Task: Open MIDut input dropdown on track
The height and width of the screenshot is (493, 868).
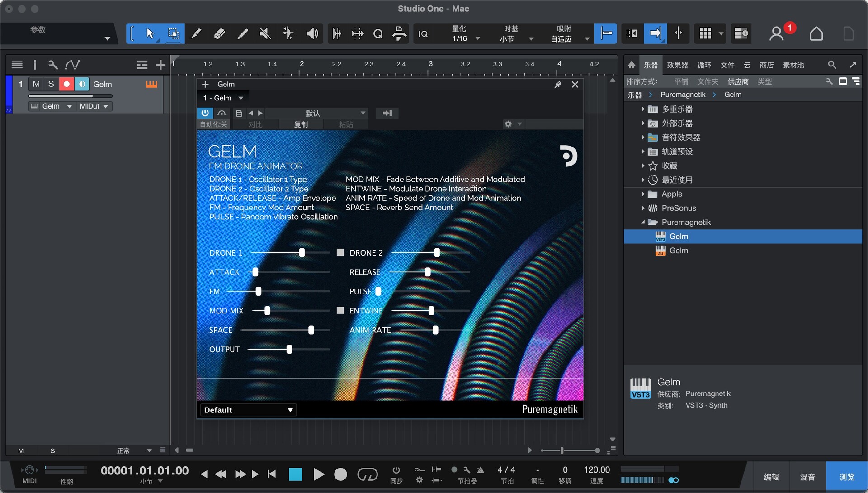Action: click(x=94, y=106)
